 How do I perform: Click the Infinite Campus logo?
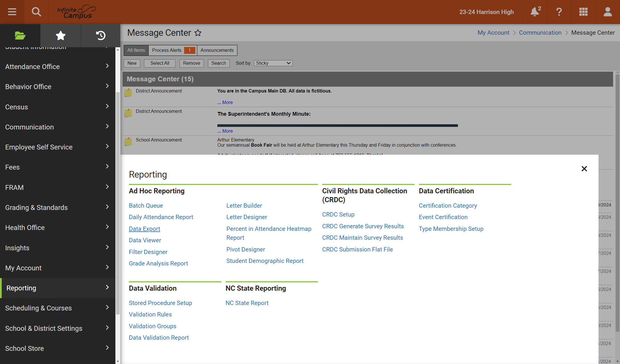pos(76,12)
